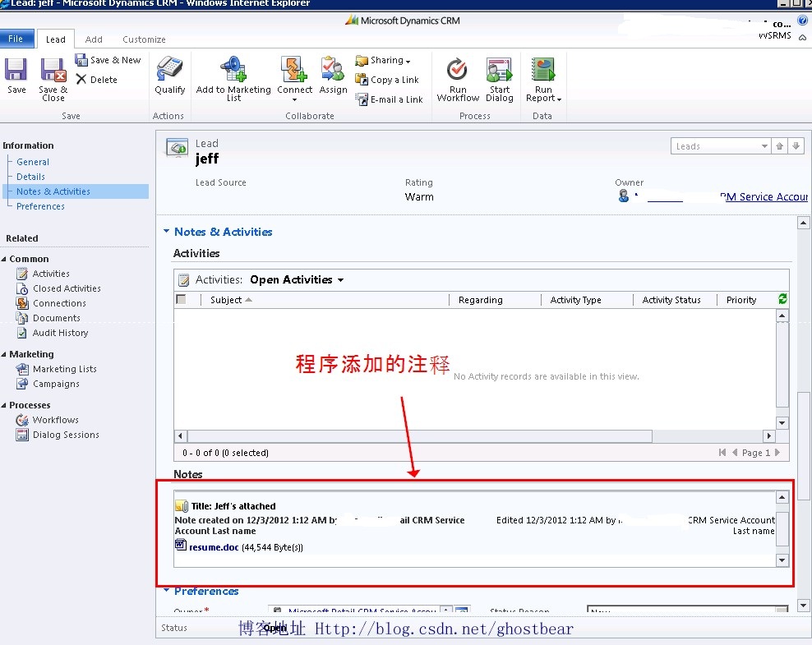The height and width of the screenshot is (645, 812).
Task: Sort by Activity Type column
Action: click(x=575, y=300)
